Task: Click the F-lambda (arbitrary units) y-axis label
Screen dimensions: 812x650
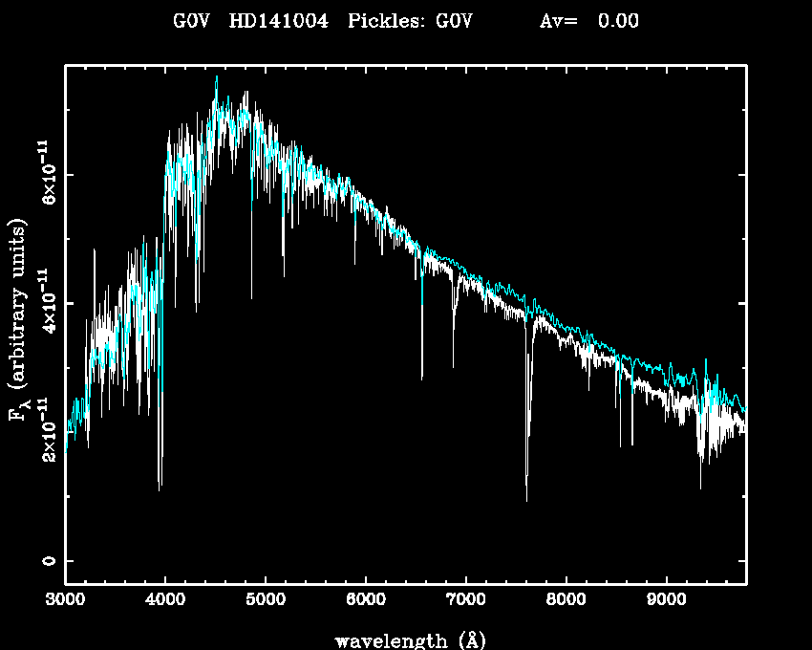Action: [x=19, y=319]
